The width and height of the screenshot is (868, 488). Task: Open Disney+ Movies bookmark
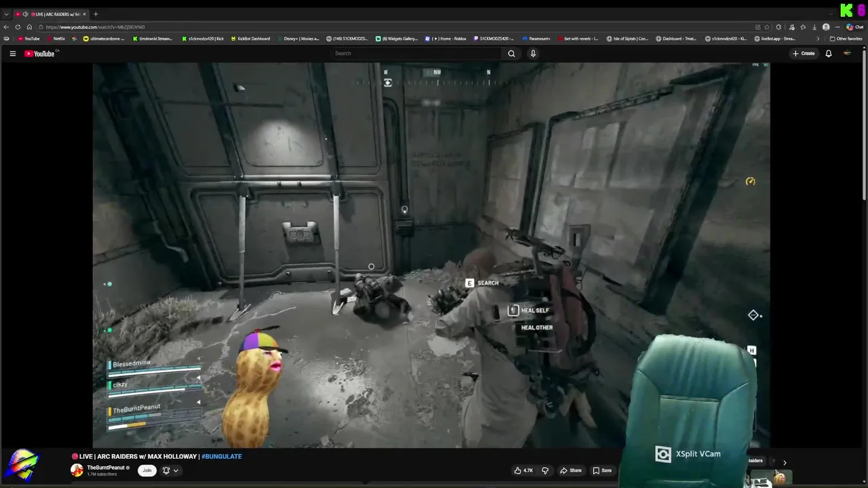click(298, 39)
